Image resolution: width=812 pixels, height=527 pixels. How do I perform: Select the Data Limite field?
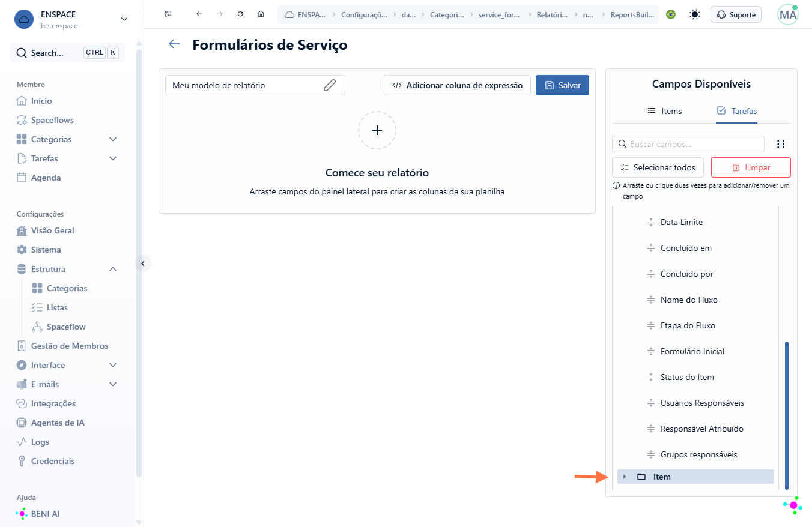[x=681, y=222]
